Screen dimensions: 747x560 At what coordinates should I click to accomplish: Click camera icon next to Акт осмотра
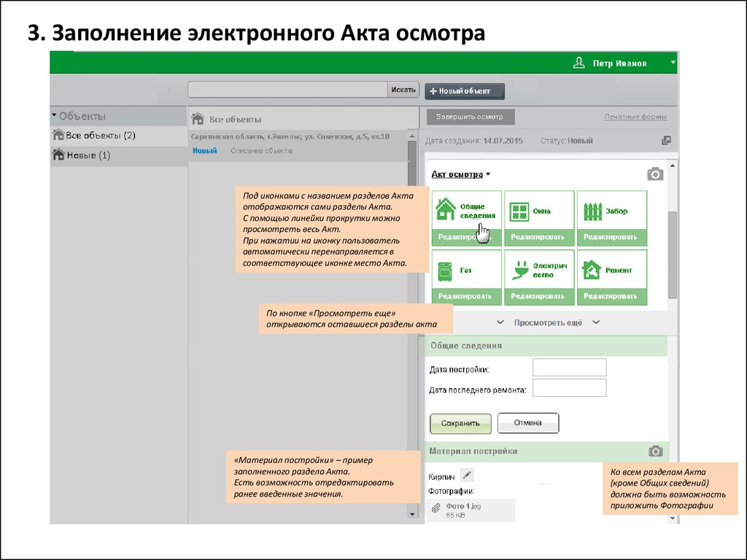click(x=655, y=174)
